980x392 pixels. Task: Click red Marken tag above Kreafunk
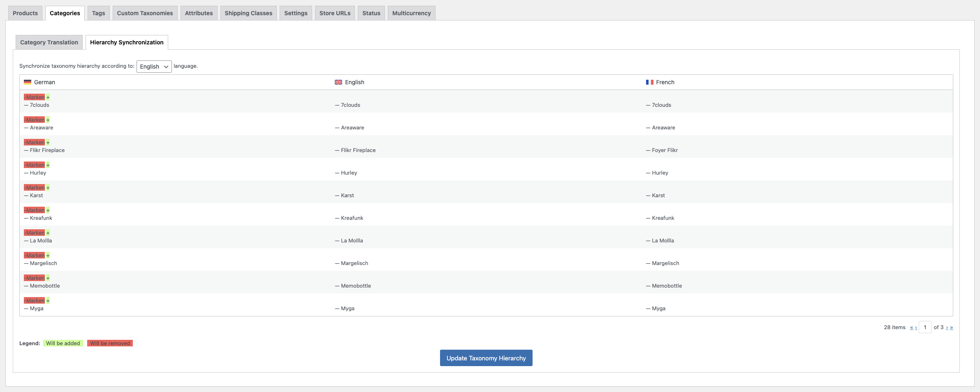point(35,210)
